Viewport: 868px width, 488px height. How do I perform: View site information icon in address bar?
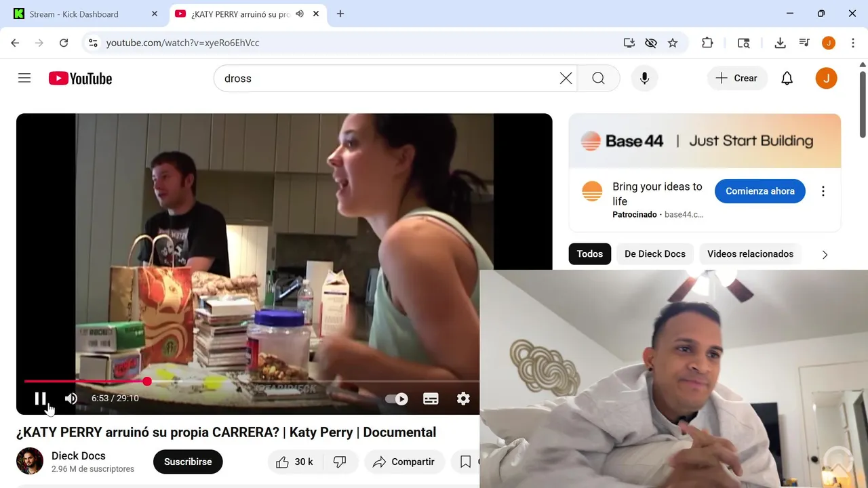[93, 43]
